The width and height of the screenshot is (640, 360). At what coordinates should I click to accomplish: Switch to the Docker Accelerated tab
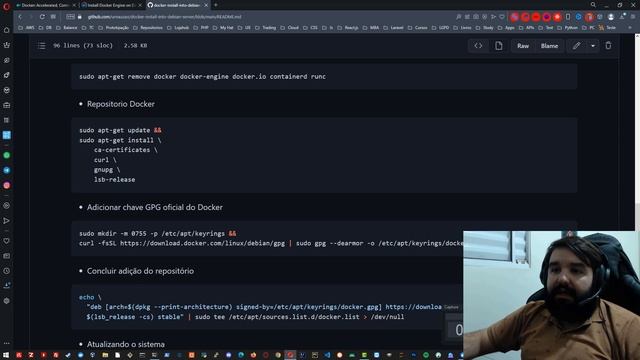(46, 5)
